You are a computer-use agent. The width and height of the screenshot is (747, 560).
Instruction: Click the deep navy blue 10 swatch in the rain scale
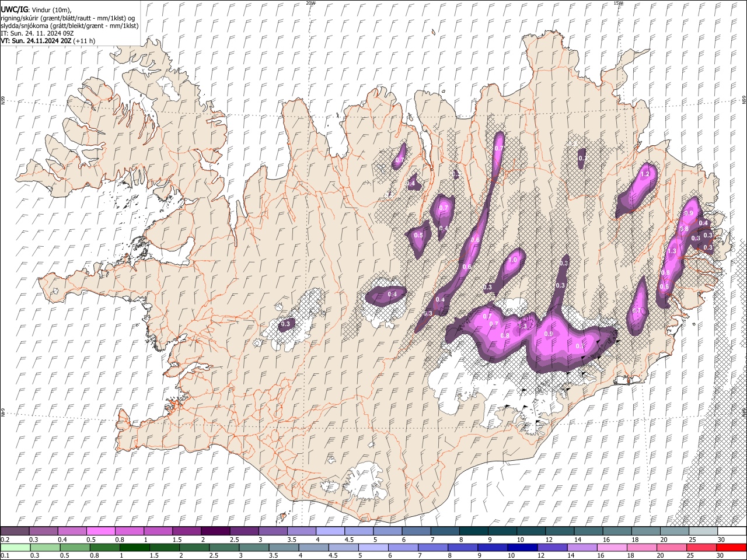(522, 547)
